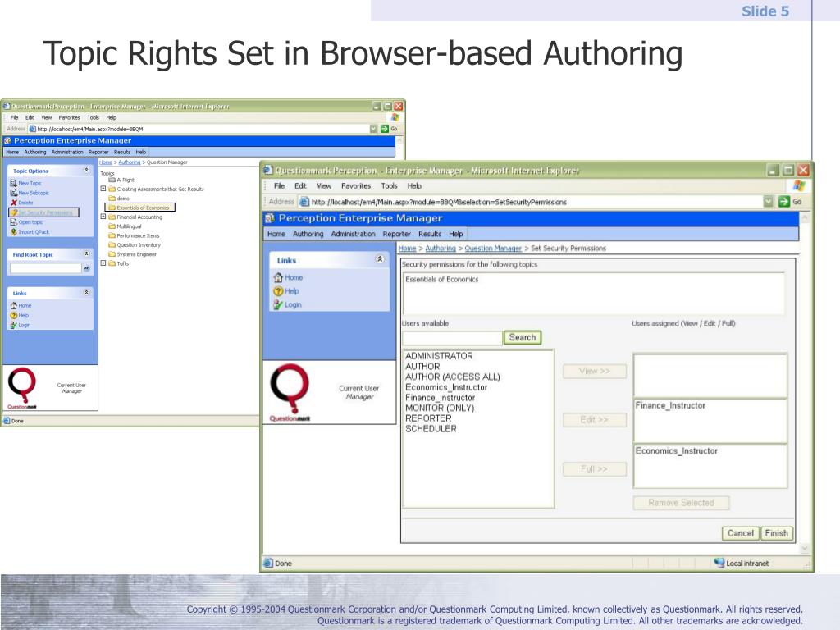Click the Search button for users
The image size is (840, 630).
(x=523, y=337)
